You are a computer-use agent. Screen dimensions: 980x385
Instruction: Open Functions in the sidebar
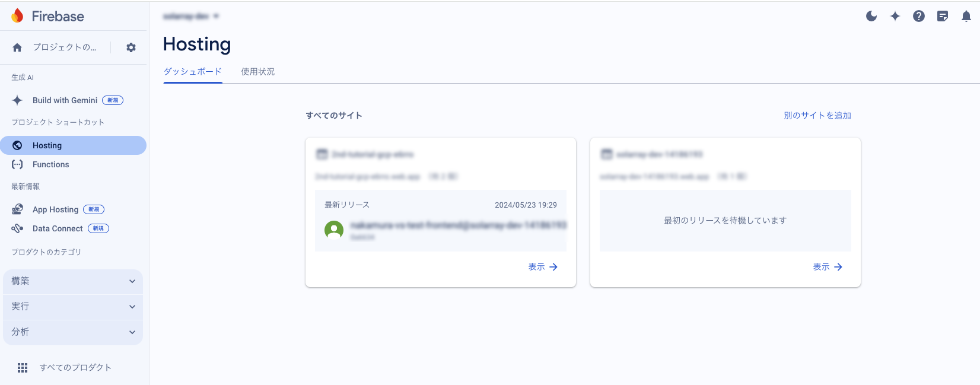pyautogui.click(x=51, y=164)
